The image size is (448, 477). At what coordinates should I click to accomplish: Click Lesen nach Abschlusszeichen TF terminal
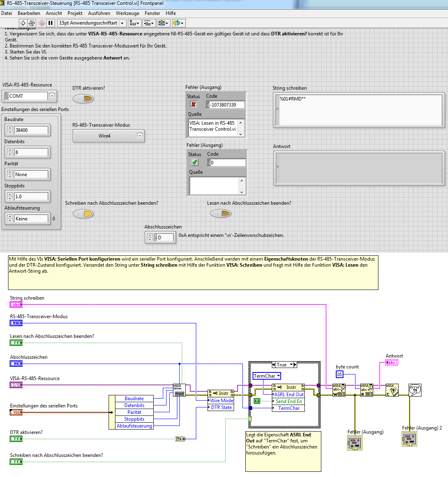click(x=16, y=343)
